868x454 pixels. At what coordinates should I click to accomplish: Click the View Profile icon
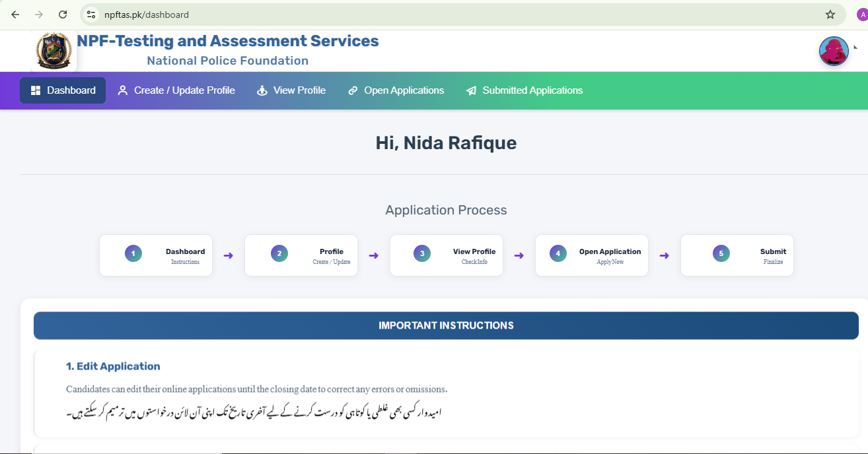tap(262, 90)
